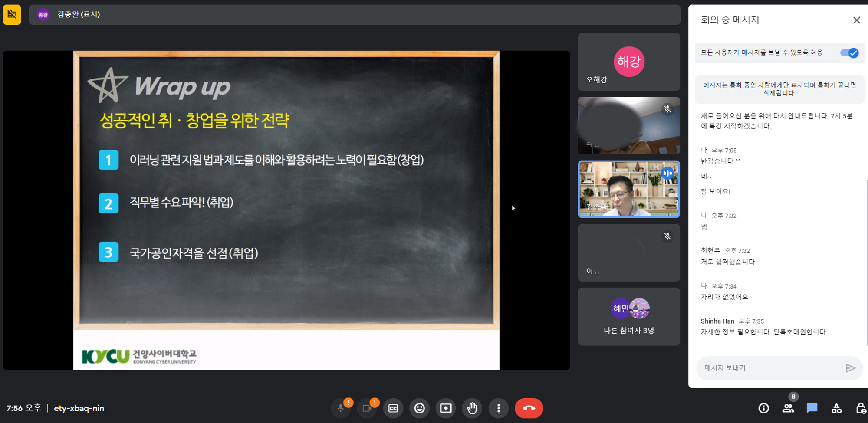The width and height of the screenshot is (868, 423).
Task: Open the emoji reactions button
Action: click(419, 408)
